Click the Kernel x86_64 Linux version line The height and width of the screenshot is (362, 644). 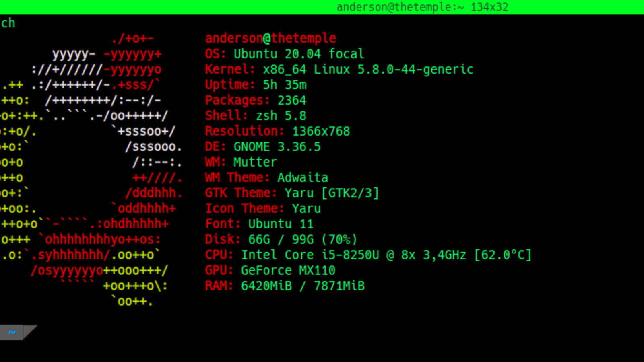point(339,69)
